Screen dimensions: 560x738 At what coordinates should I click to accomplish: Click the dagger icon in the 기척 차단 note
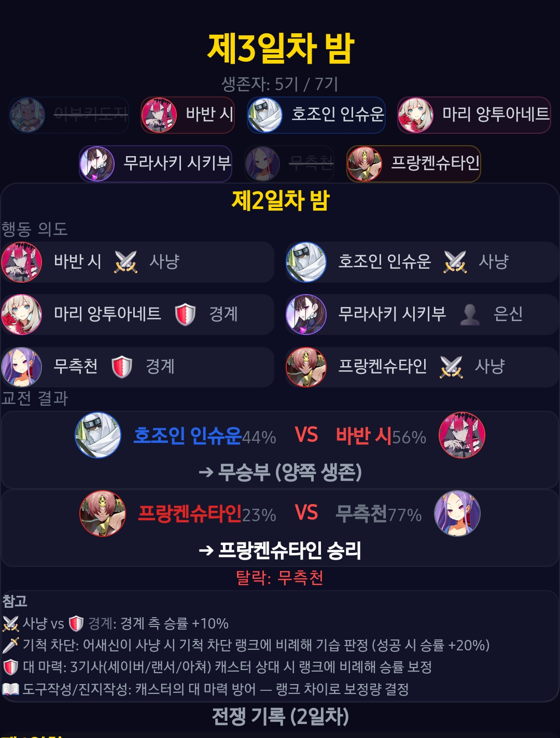(x=10, y=645)
